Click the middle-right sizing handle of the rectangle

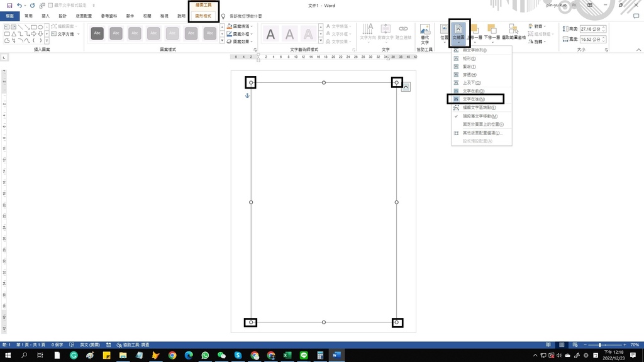tap(396, 202)
